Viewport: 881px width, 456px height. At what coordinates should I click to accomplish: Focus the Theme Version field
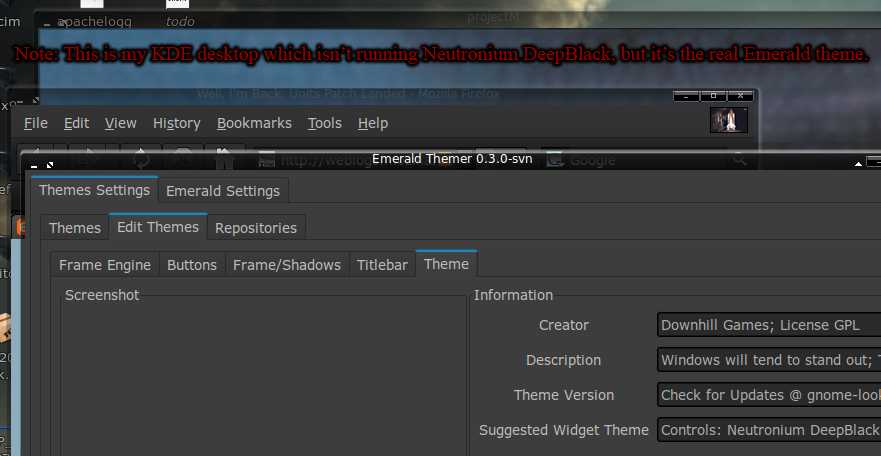(769, 395)
